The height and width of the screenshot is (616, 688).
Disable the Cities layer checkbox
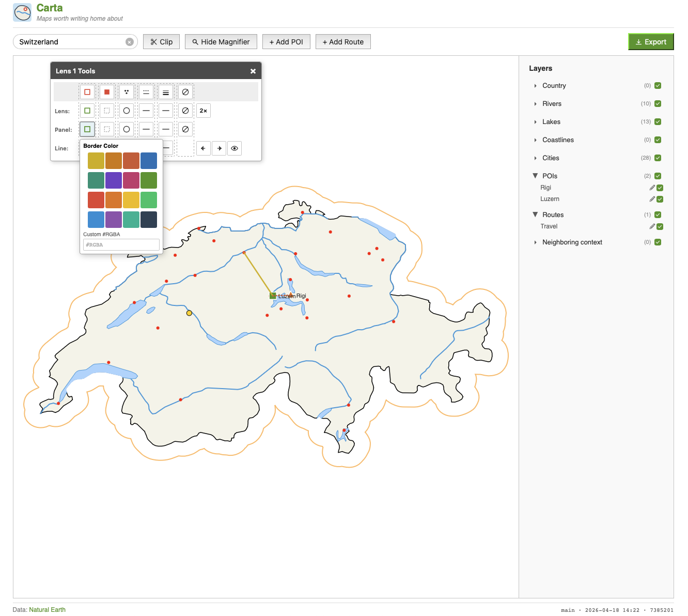coord(657,158)
